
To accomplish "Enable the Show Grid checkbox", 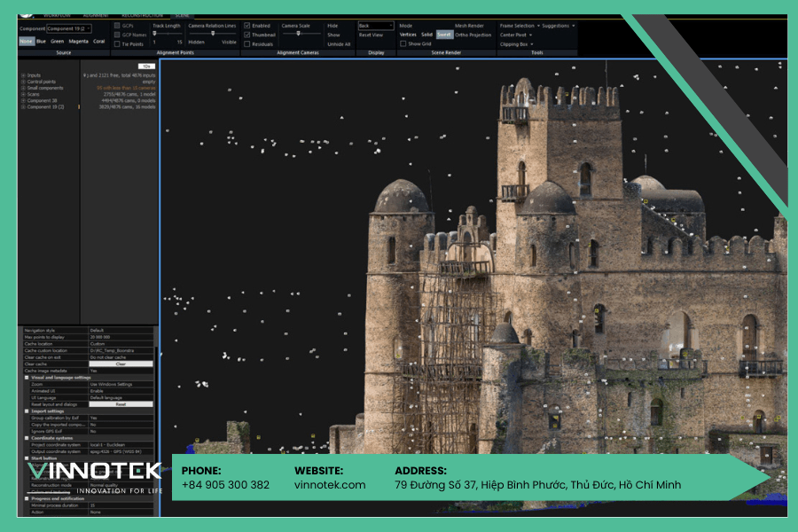I will [403, 43].
